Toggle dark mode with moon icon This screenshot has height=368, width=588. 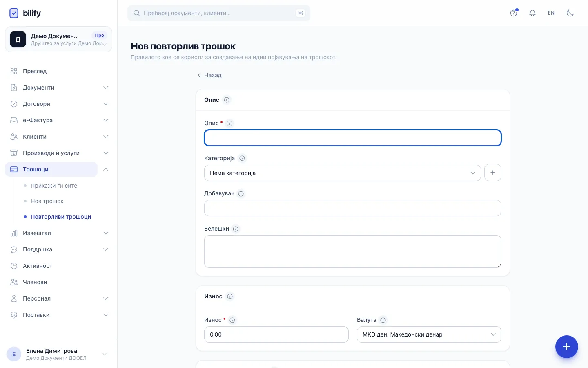click(570, 13)
